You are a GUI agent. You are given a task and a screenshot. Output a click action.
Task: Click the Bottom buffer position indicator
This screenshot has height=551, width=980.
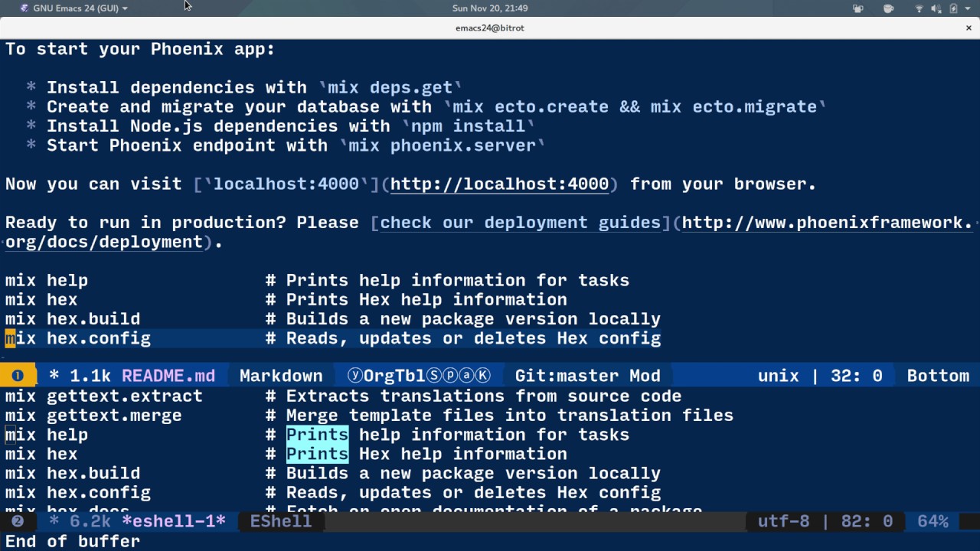938,376
